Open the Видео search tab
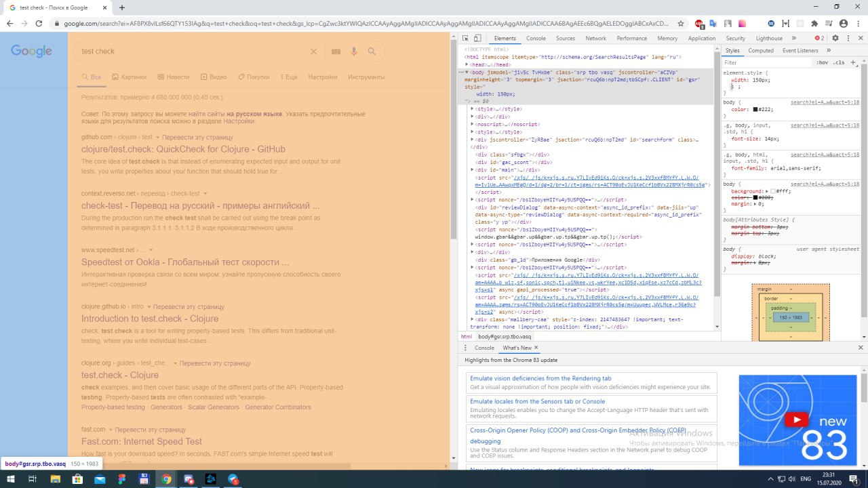Viewport: 868px width, 488px height. pos(214,77)
